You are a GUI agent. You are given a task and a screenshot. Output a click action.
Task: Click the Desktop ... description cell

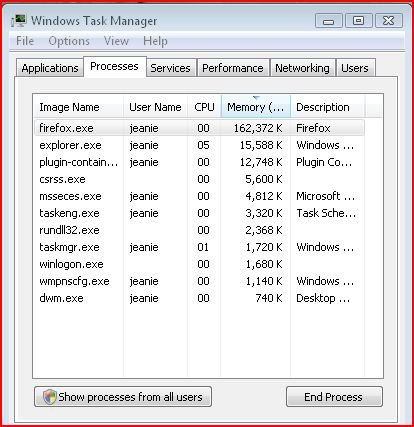[x=323, y=298]
